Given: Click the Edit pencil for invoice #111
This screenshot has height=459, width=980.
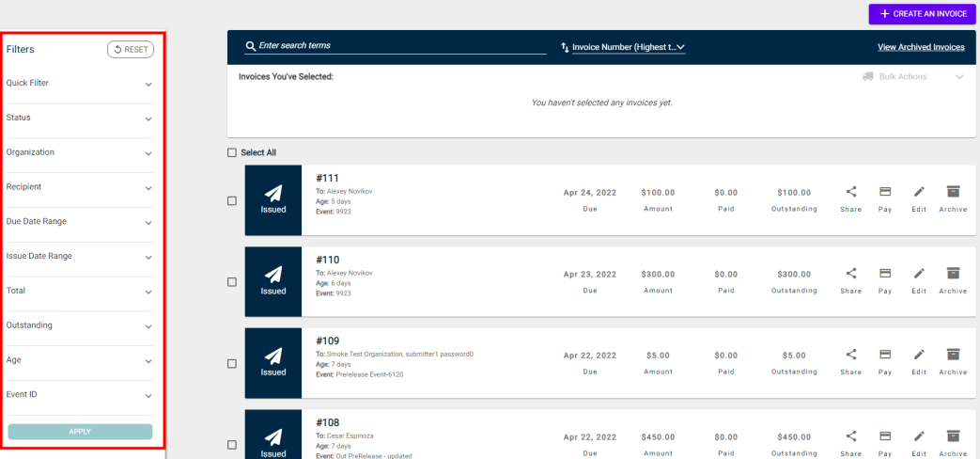Looking at the screenshot, I should [919, 192].
